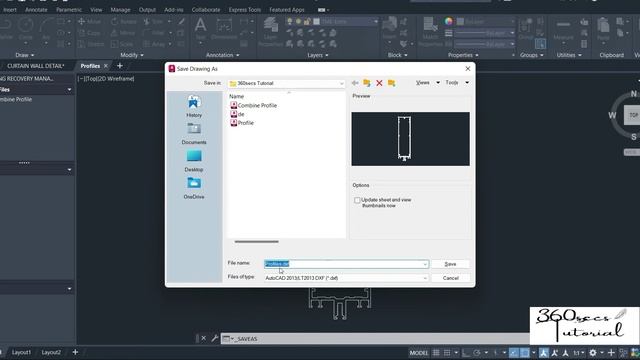640x360 pixels.
Task: Open the Desktop location in sidebar
Action: pyautogui.click(x=194, y=161)
